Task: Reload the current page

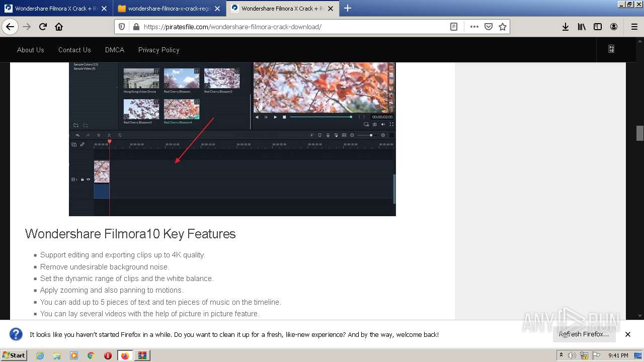Action: [43, 27]
